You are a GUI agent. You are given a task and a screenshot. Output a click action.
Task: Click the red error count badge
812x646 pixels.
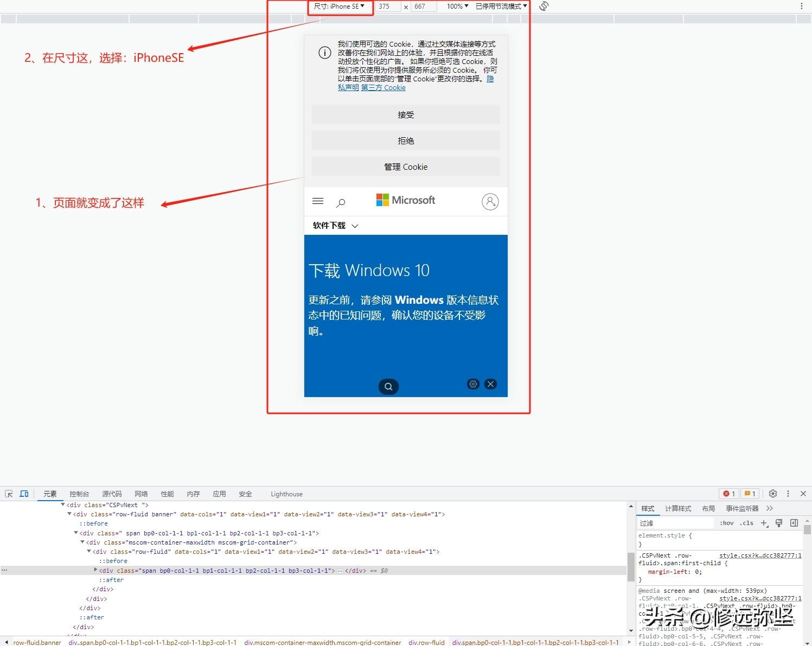[729, 494]
